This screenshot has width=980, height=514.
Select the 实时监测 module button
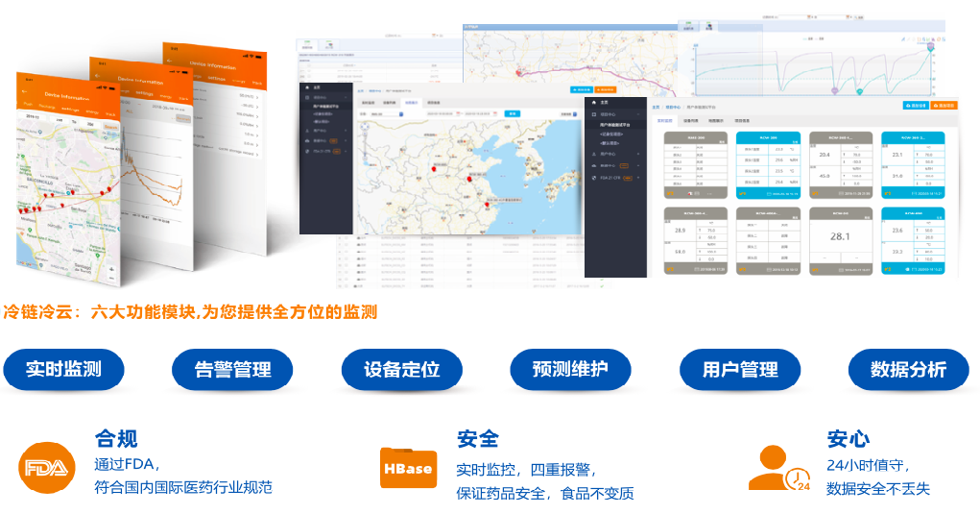pos(63,369)
